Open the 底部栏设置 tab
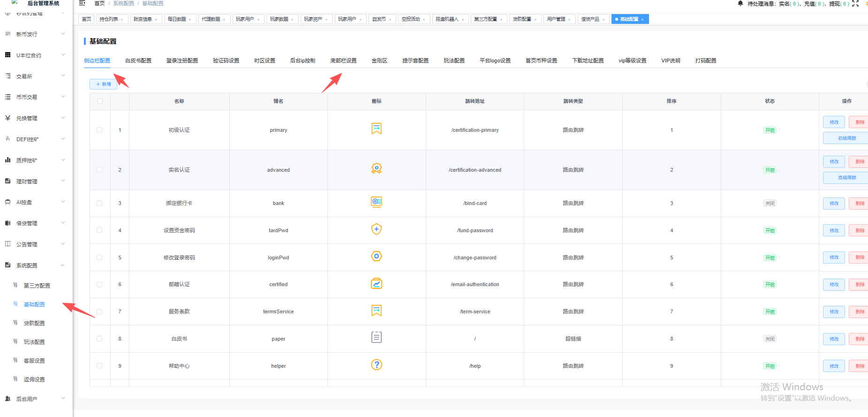Screen dimensions: 868x417 coord(343,61)
